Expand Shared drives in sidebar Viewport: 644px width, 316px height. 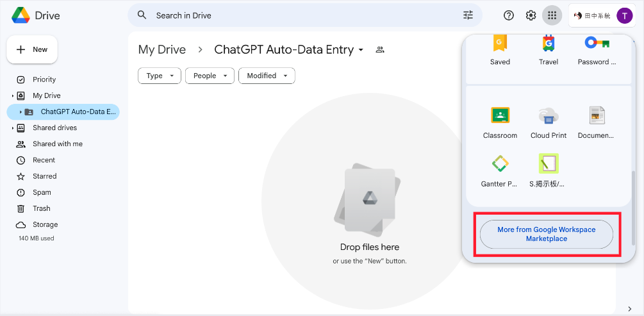click(x=12, y=128)
